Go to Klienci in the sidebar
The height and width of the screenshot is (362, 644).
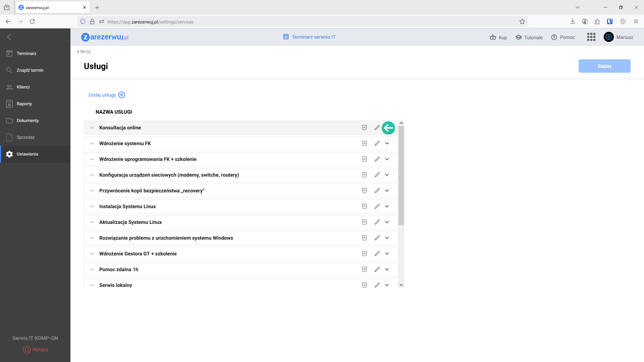point(35,87)
